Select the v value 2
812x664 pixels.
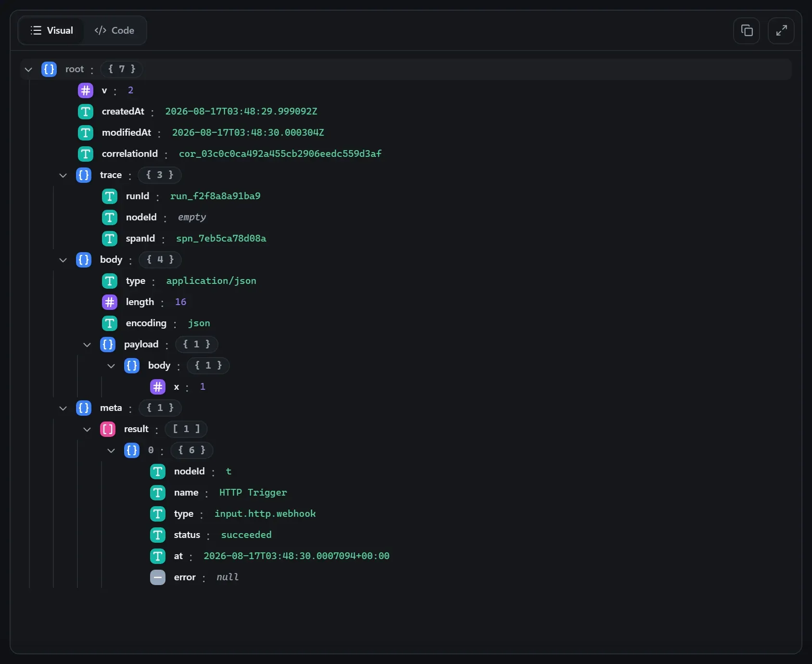(130, 90)
